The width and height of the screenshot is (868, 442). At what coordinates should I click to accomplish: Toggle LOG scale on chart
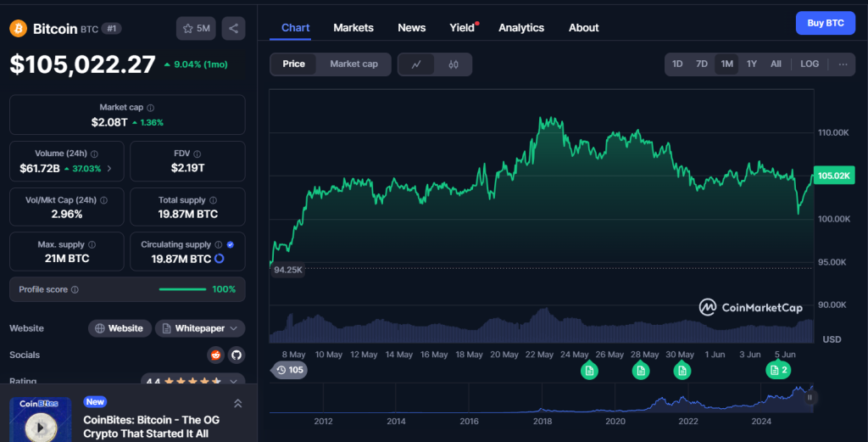[810, 64]
